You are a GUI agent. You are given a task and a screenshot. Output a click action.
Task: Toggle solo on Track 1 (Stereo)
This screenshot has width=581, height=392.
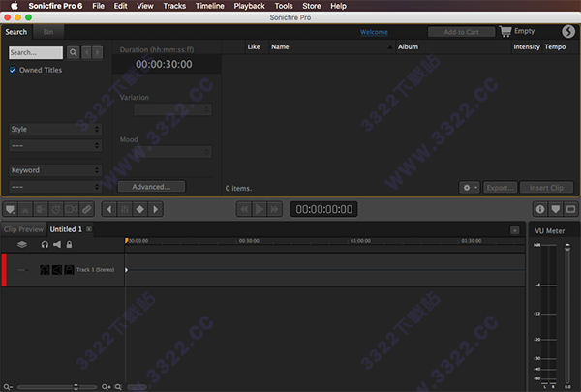pos(45,270)
